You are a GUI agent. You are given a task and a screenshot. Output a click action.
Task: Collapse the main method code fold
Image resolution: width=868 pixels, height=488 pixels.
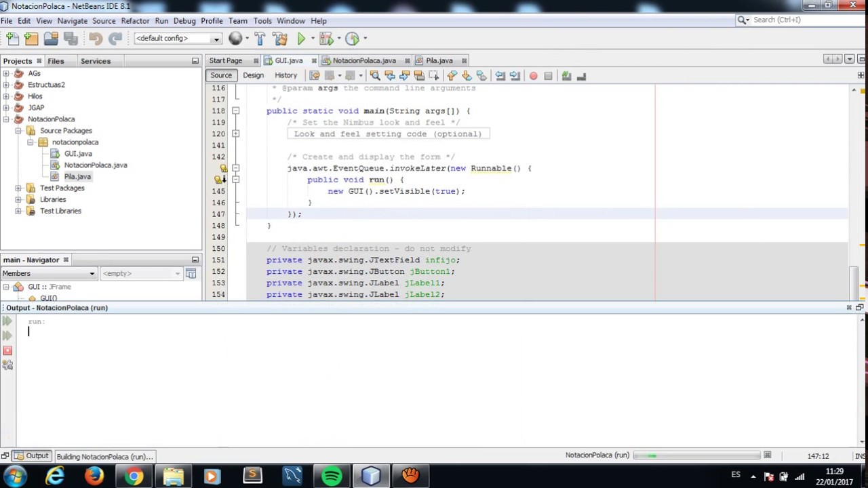[235, 110]
